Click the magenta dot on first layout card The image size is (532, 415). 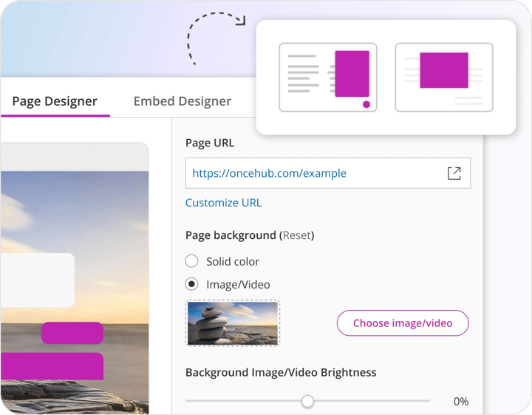(366, 105)
